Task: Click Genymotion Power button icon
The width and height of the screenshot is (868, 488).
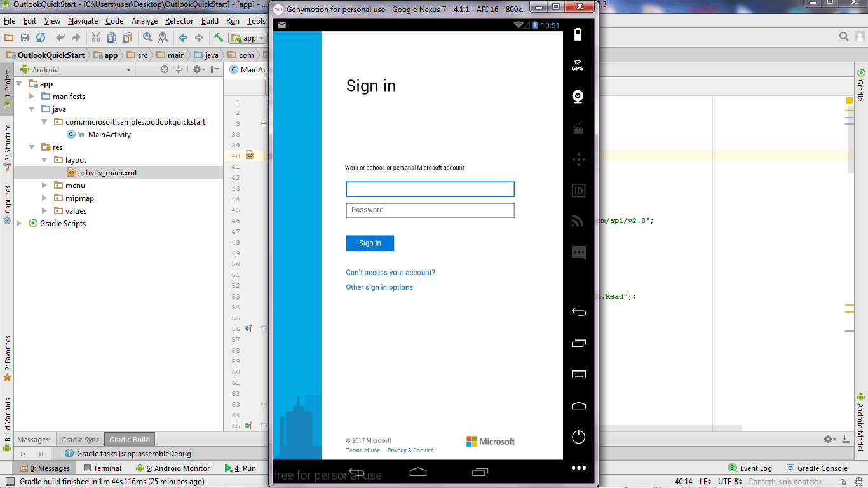Action: pos(578,437)
